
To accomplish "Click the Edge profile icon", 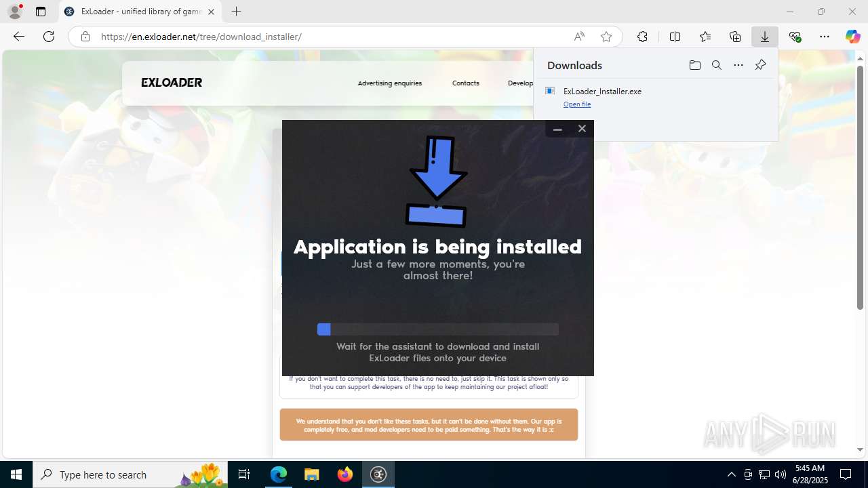I will tap(15, 12).
